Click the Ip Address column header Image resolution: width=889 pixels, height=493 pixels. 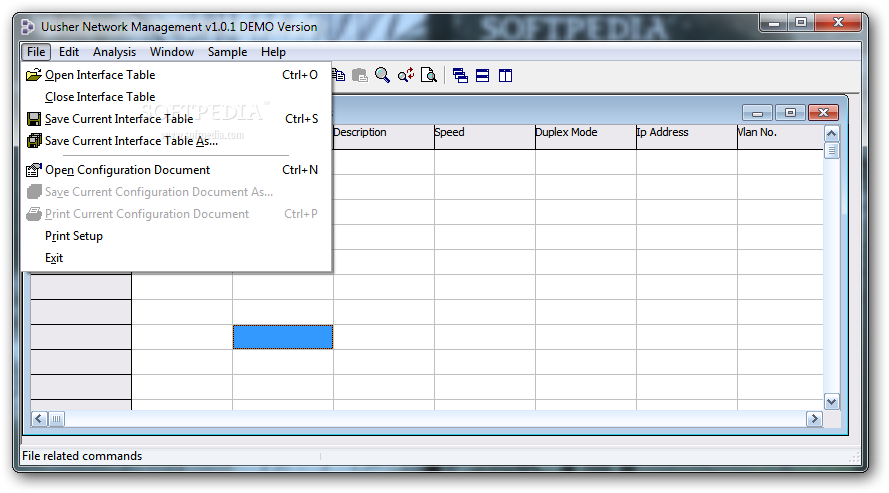click(687, 137)
